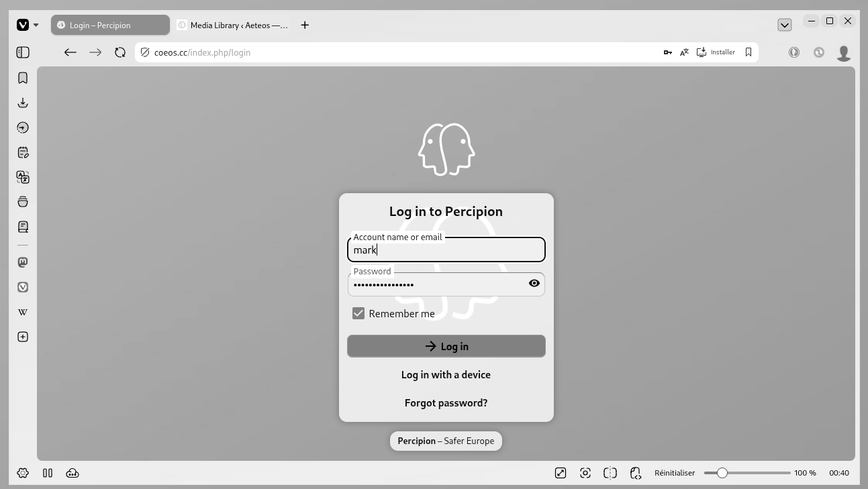Toggle password visibility eye icon
Image resolution: width=868 pixels, height=489 pixels.
pos(534,283)
